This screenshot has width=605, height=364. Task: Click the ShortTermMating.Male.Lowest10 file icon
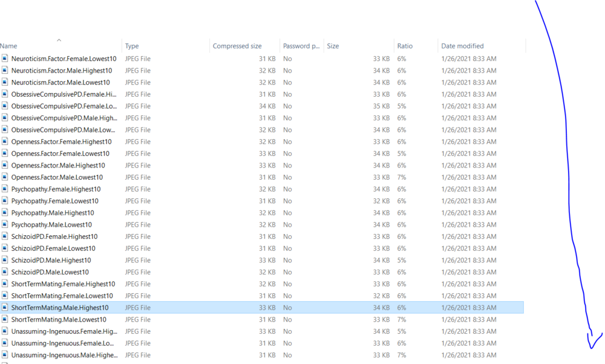[5, 320]
